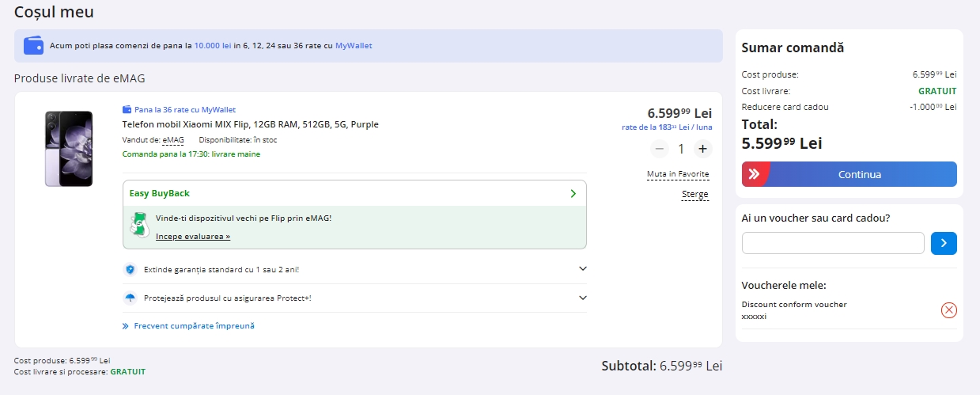The image size is (980, 395).
Task: Increase product quantity with plus button
Action: [x=702, y=149]
